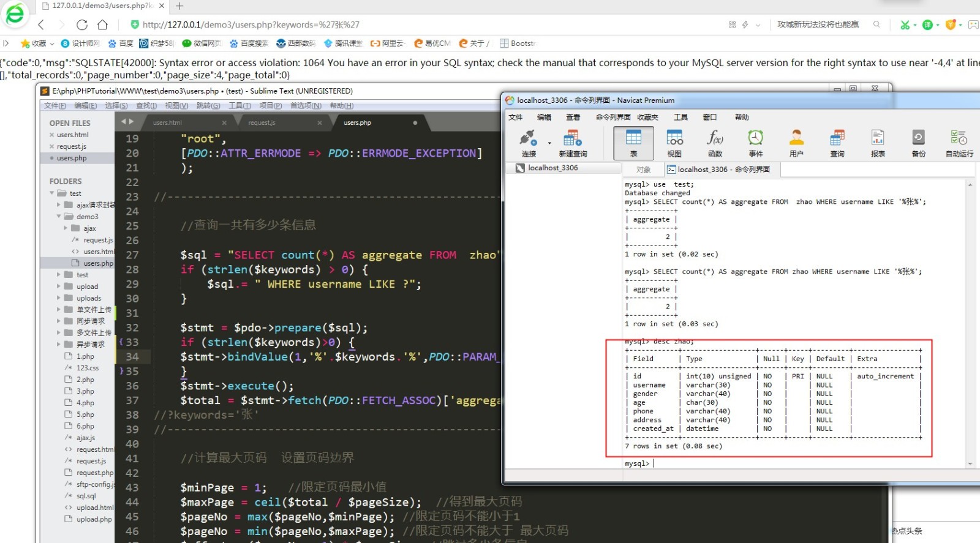Open sql.sql file in the folder tree
This screenshot has height=543, width=980.
(86, 496)
